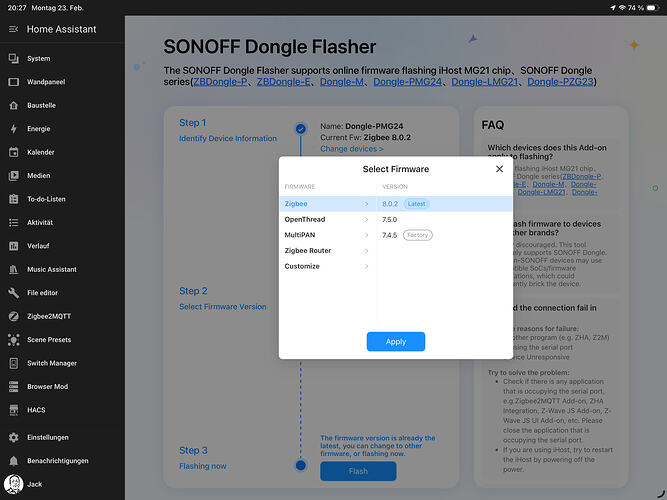Open the Kalender icon
Screen dimensions: 667x500
[x=14, y=152]
